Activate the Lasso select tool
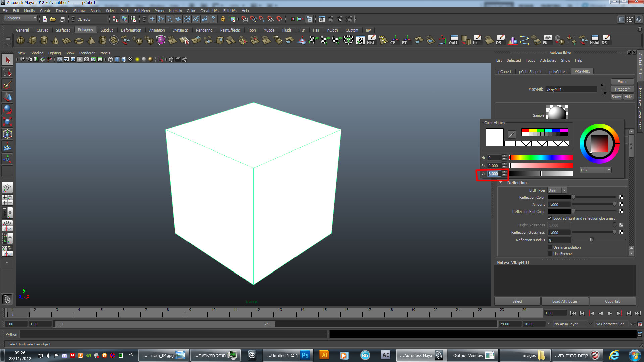The width and height of the screenshot is (644, 362). pos(7,72)
